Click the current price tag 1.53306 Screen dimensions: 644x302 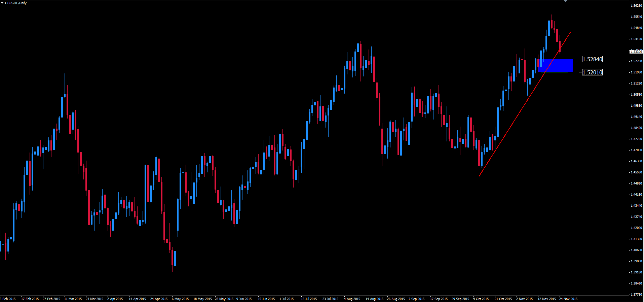point(636,52)
